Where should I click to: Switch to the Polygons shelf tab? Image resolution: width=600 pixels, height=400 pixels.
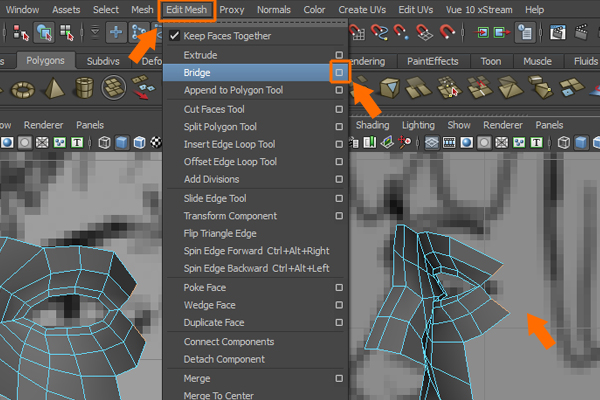coord(45,61)
